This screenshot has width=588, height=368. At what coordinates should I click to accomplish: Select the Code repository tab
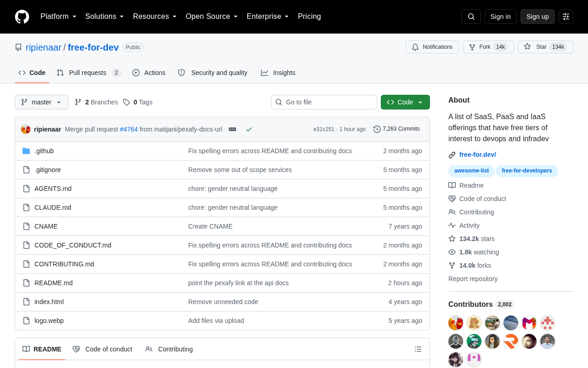coord(32,73)
